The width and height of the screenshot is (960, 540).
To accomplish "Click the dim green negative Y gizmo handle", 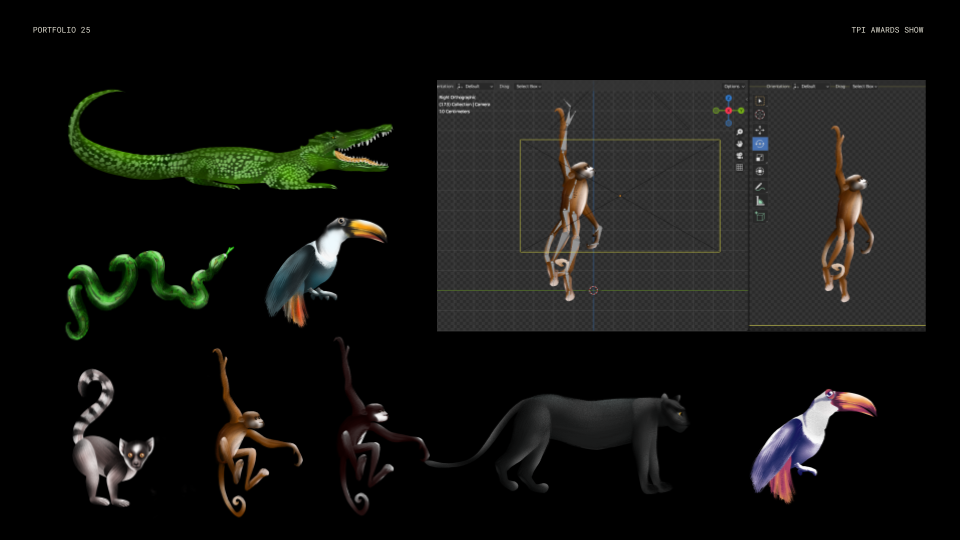I will click(x=716, y=111).
